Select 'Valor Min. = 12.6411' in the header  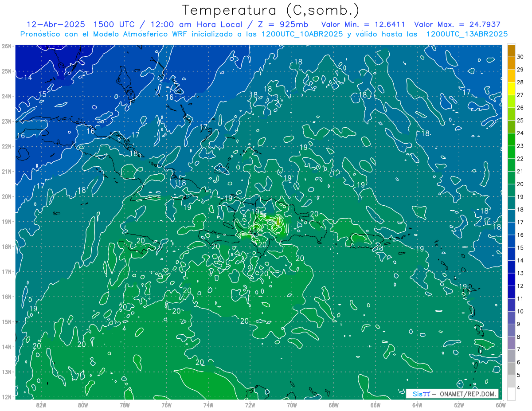tap(363, 24)
